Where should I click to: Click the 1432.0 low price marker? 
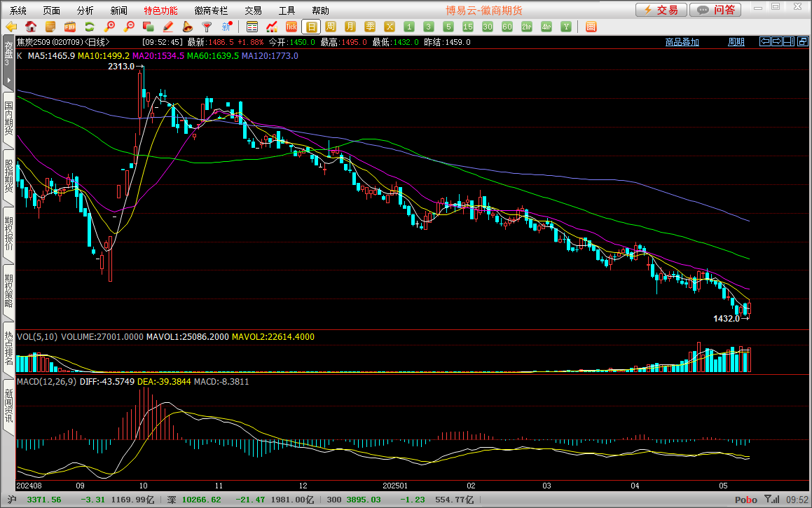click(x=727, y=319)
